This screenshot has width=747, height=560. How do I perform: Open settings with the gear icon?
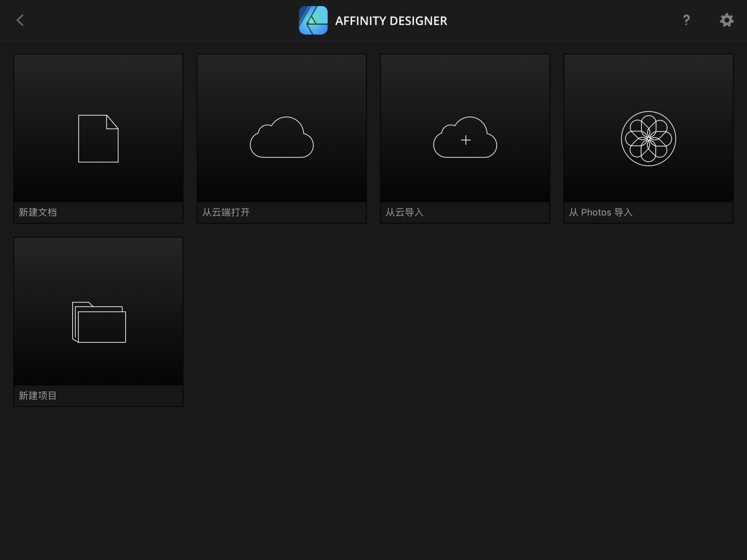pos(727,20)
